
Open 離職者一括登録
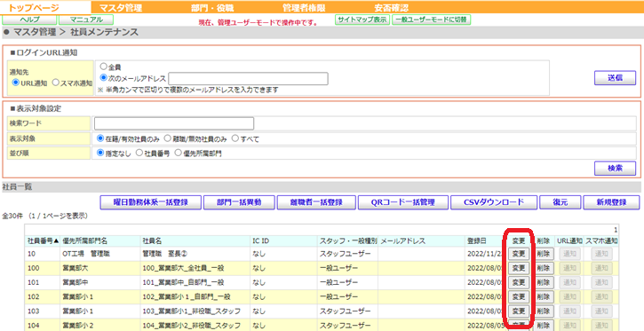point(316,202)
